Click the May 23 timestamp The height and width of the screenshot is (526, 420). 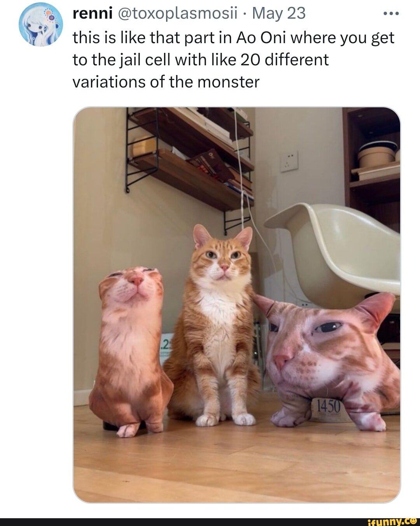pyautogui.click(x=279, y=14)
